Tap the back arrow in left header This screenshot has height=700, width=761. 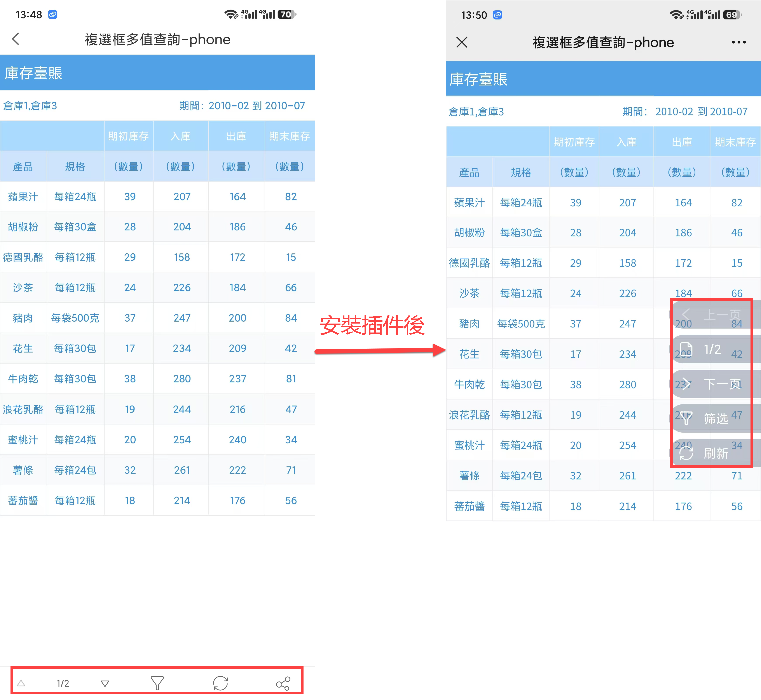[16, 39]
